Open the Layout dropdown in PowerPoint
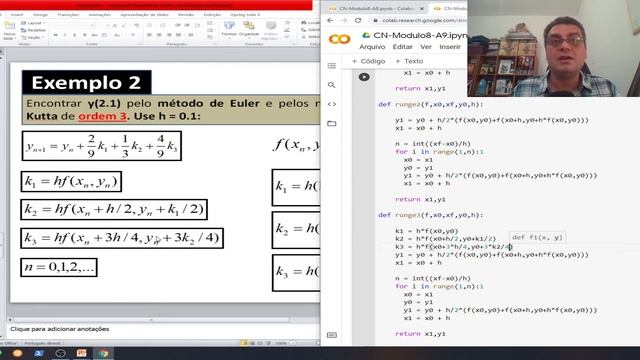Screen dimensions: 640x360 point(33,23)
